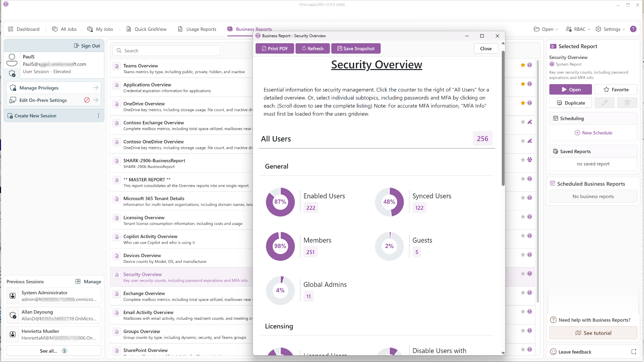Click the Manage sessions grid icon

[x=78, y=282]
